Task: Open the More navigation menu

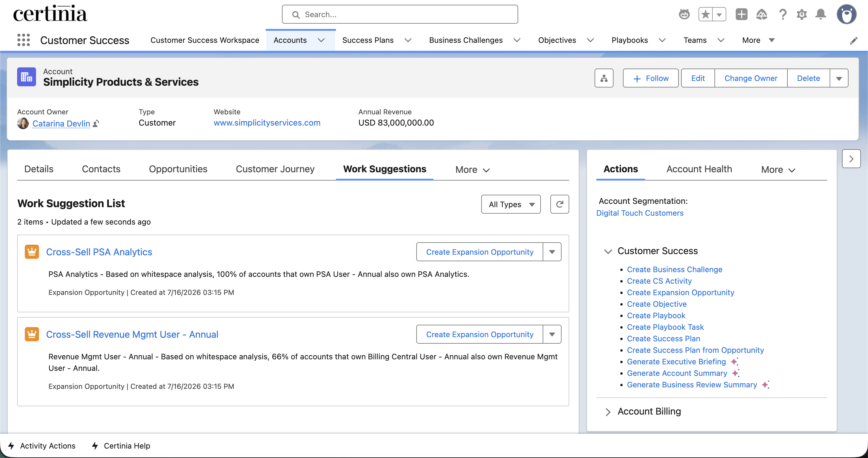Action: [x=758, y=40]
